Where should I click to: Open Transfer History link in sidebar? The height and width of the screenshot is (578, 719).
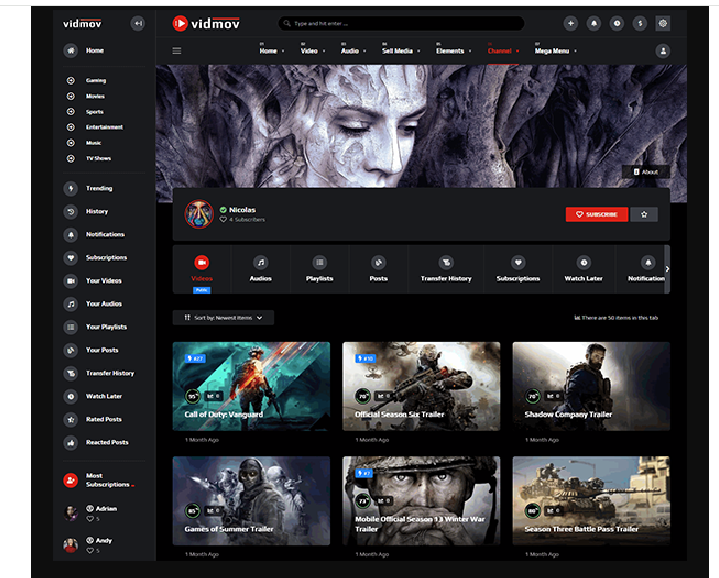point(110,373)
